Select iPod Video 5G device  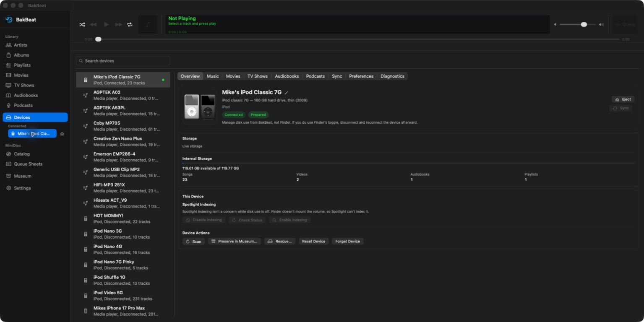coord(123,296)
